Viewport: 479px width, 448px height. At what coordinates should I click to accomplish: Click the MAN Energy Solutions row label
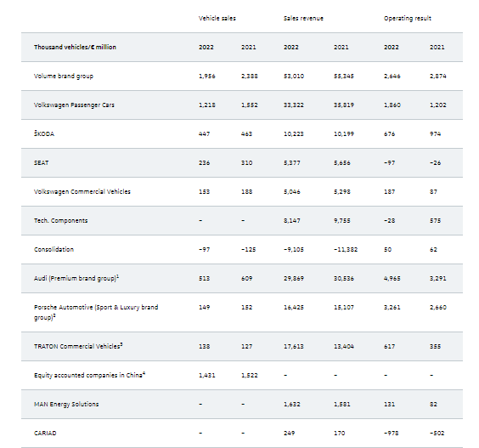pyautogui.click(x=66, y=405)
